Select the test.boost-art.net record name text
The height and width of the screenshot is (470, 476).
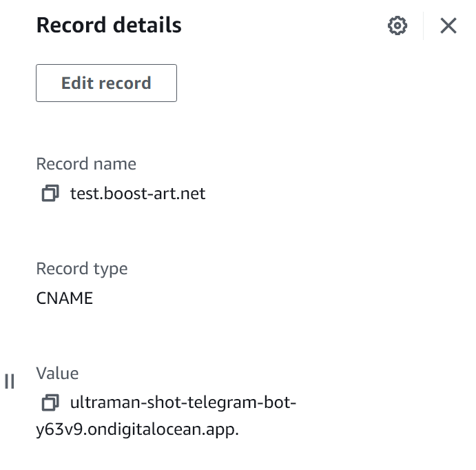[138, 194]
